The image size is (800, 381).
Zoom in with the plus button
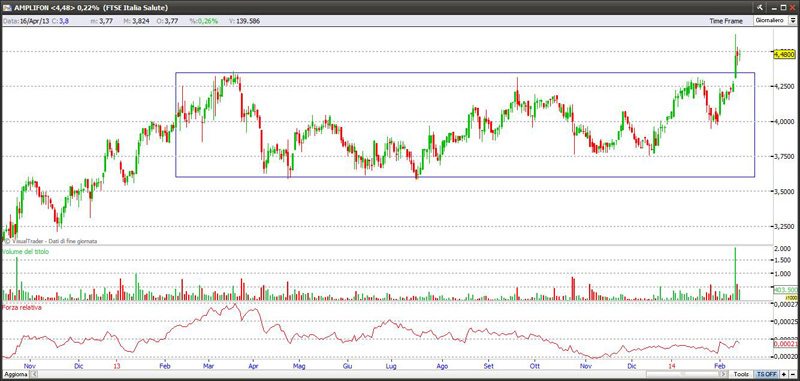[784, 374]
